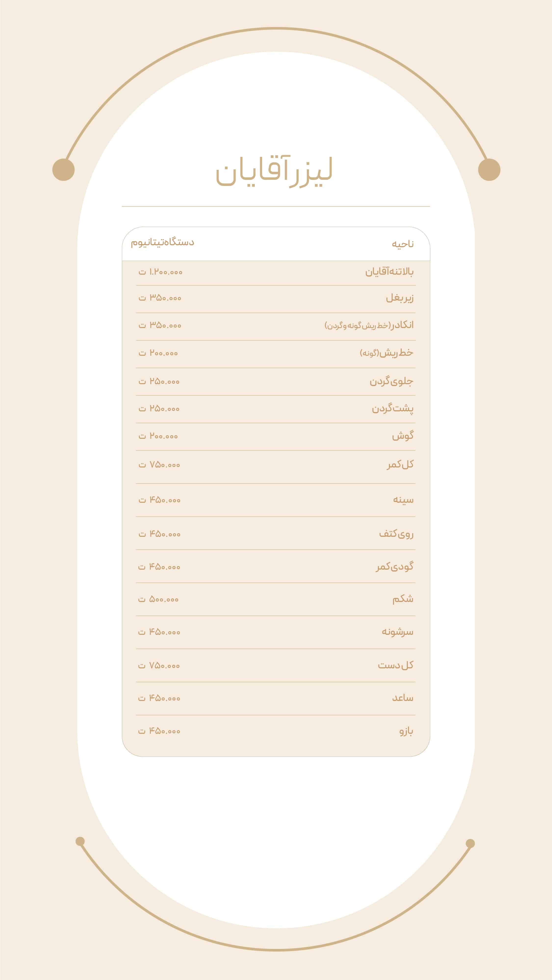
Task: Select the دستگاه تیتانیوم column header
Action: 163,242
